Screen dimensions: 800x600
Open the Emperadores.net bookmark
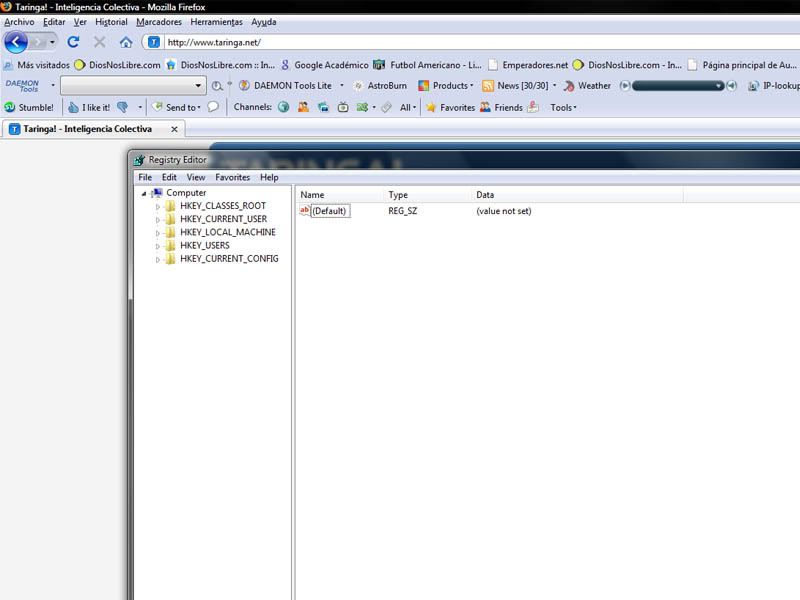pyautogui.click(x=528, y=65)
